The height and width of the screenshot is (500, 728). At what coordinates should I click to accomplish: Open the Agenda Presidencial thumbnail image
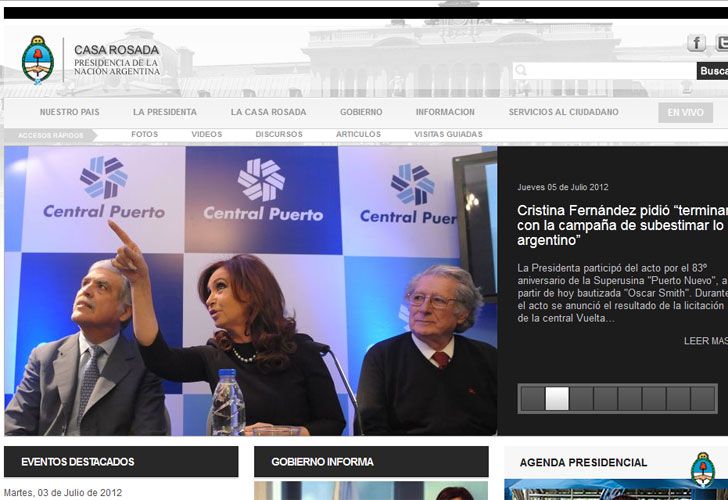(x=616, y=490)
